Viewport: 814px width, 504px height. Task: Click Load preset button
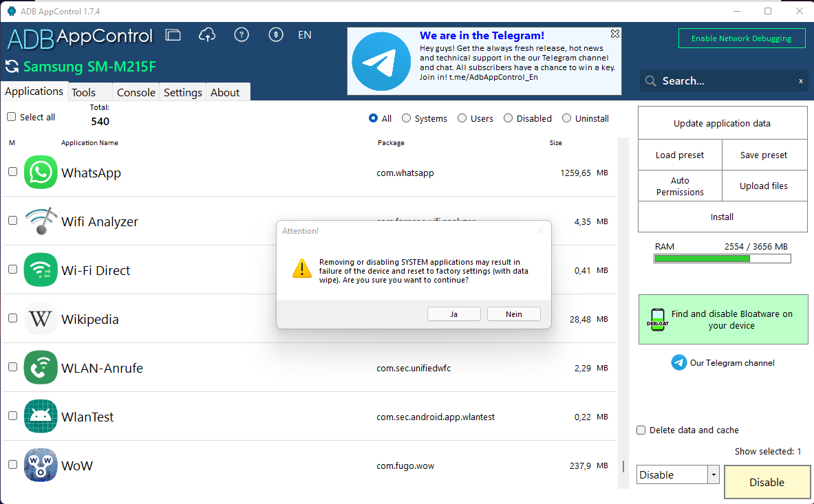680,155
